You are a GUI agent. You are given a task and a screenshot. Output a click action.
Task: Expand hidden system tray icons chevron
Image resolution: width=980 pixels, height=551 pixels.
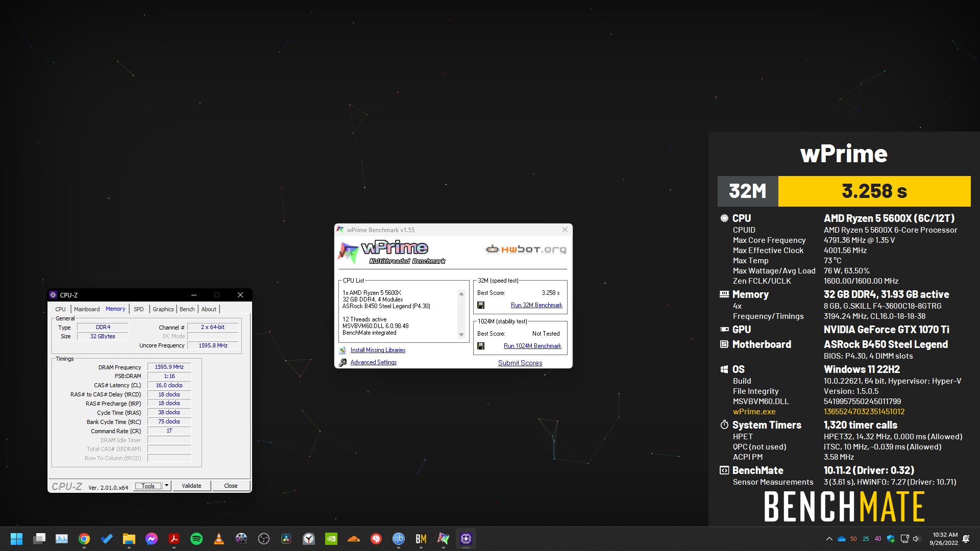pyautogui.click(x=829, y=539)
